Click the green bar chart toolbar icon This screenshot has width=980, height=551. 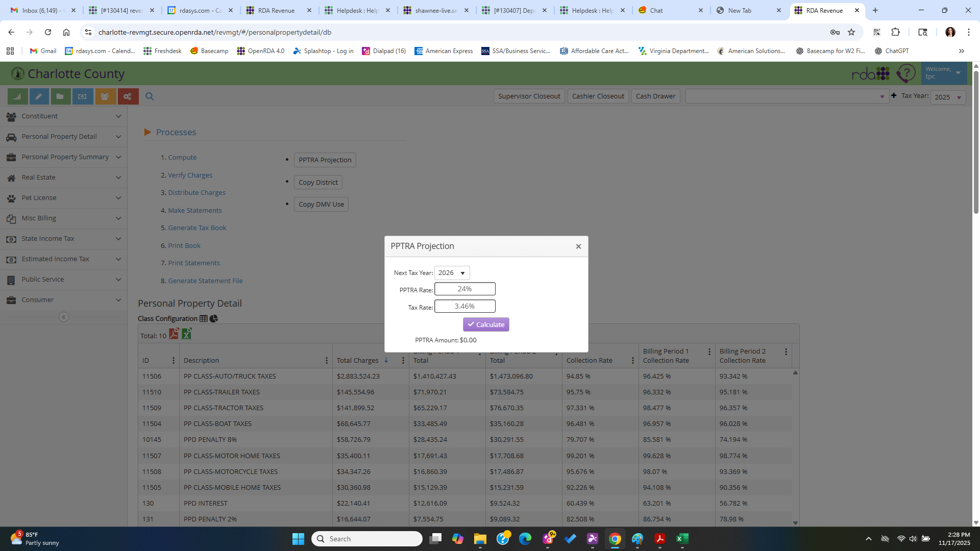(17, 96)
